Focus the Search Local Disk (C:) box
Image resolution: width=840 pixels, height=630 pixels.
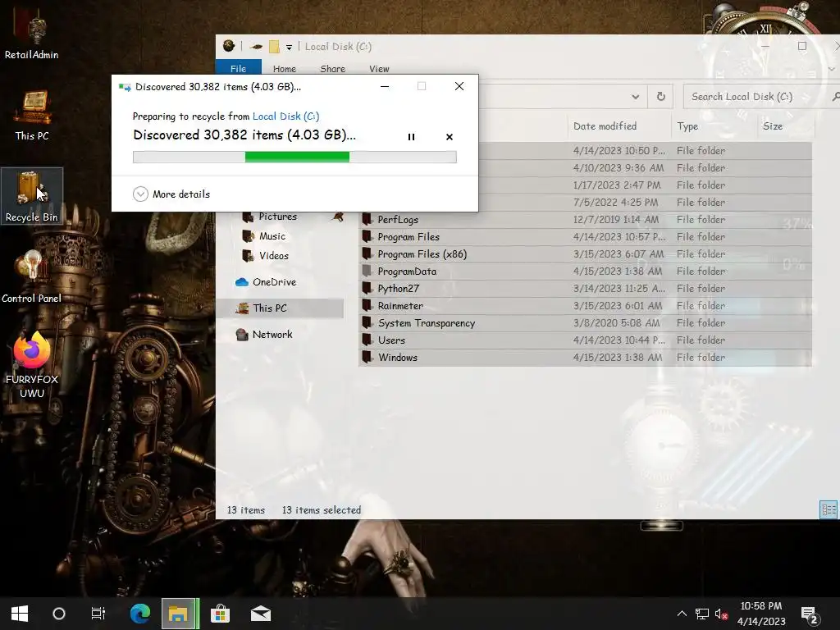[x=760, y=97]
